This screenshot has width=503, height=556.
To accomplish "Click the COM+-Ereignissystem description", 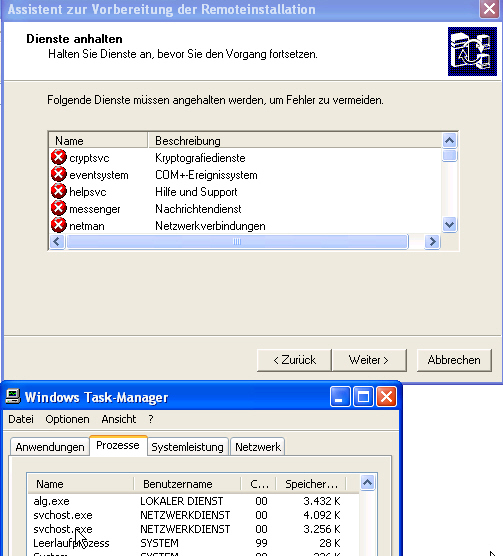I will (206, 175).
